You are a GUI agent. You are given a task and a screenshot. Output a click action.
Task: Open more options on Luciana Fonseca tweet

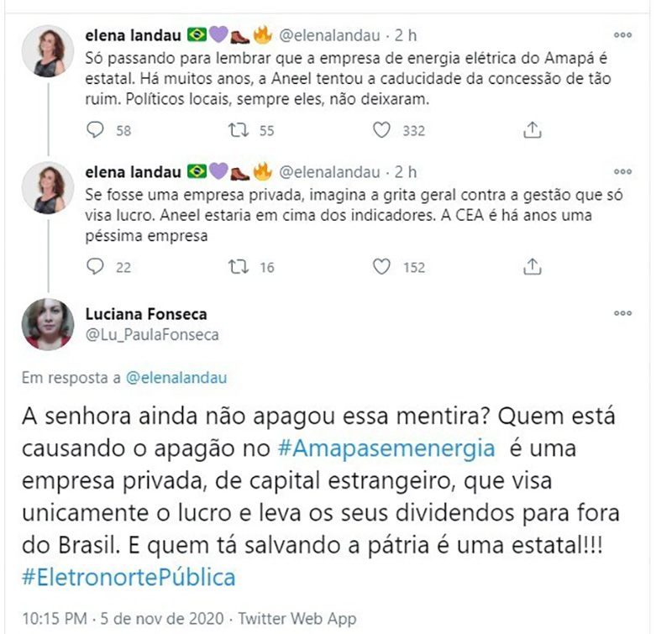click(622, 313)
